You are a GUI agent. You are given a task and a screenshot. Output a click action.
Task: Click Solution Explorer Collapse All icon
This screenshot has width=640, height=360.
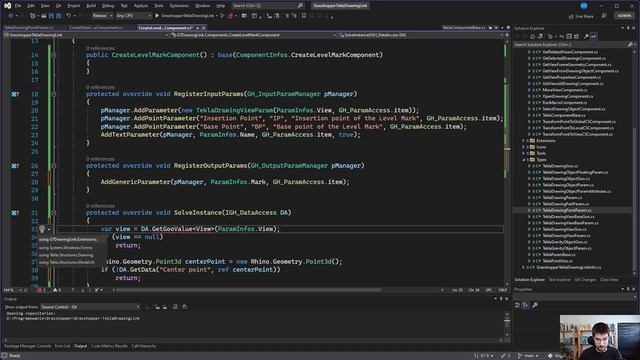point(568,36)
